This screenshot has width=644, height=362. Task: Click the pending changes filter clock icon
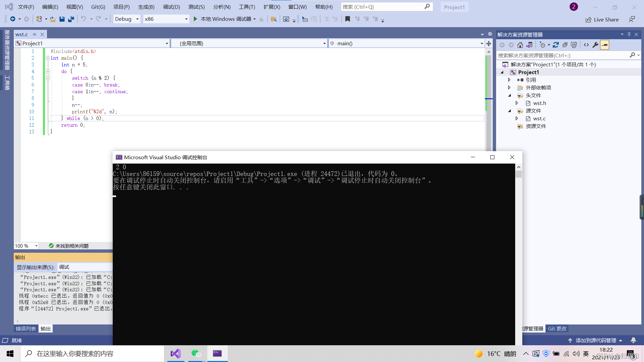point(542,45)
